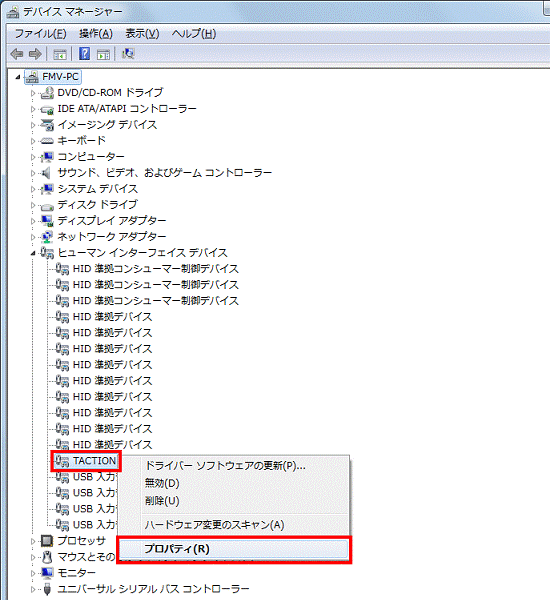Select the システム デバイス label
550x600 pixels.
(97, 189)
